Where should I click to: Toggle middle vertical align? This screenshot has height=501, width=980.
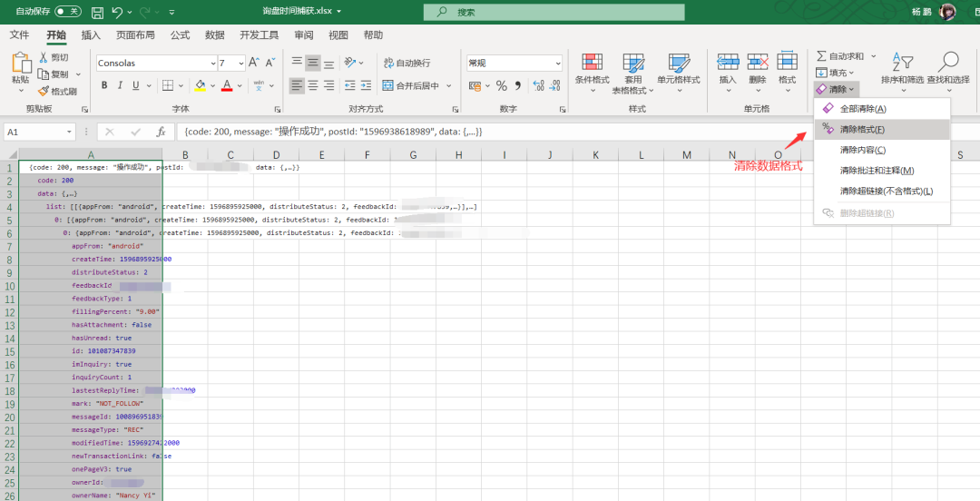point(312,63)
